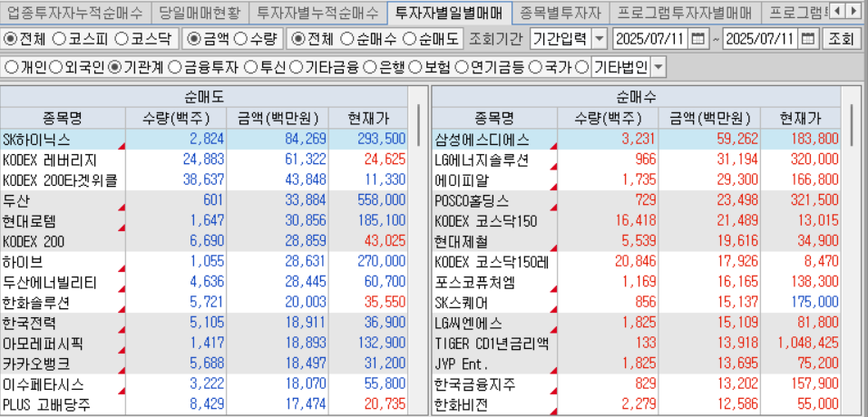Select the 보험 radio button
Screen dimensions: 868x417
click(414, 67)
